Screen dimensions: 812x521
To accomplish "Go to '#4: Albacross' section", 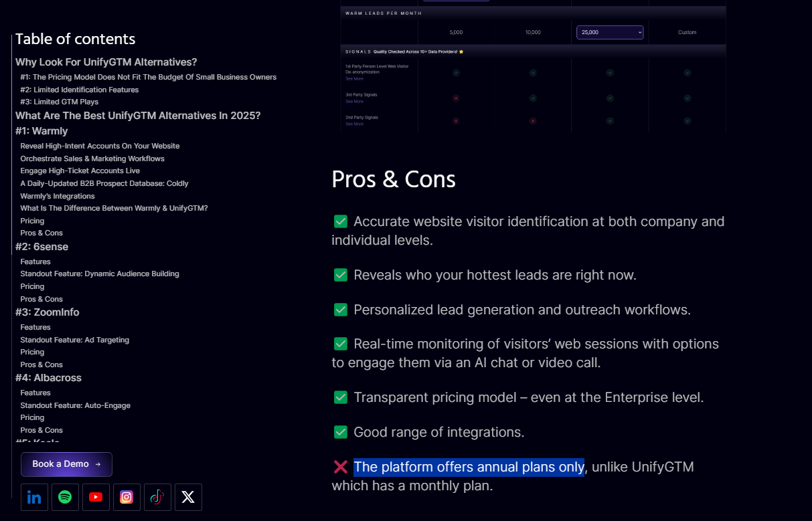I will (48, 378).
